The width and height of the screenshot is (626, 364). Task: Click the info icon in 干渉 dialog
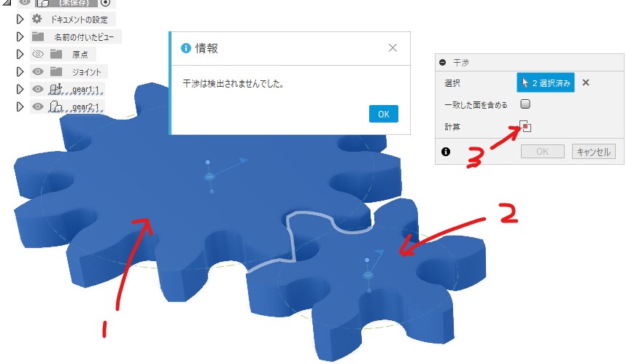(446, 152)
